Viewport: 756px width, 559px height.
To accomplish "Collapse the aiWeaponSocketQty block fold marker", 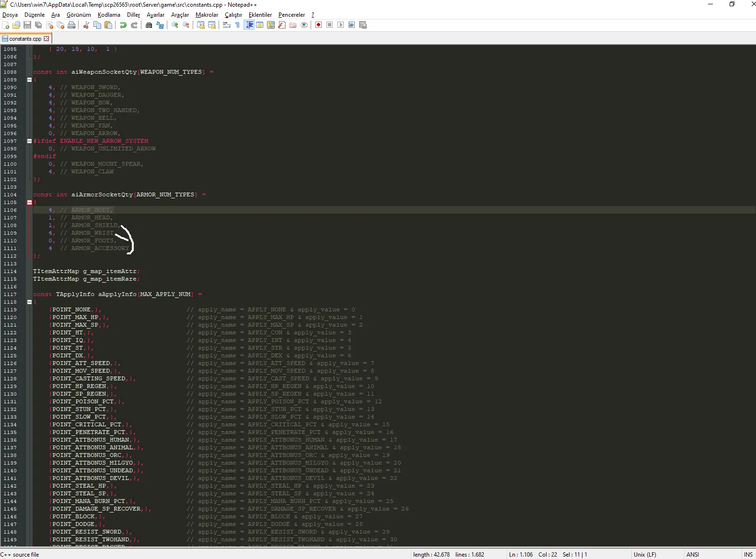I will point(29,80).
